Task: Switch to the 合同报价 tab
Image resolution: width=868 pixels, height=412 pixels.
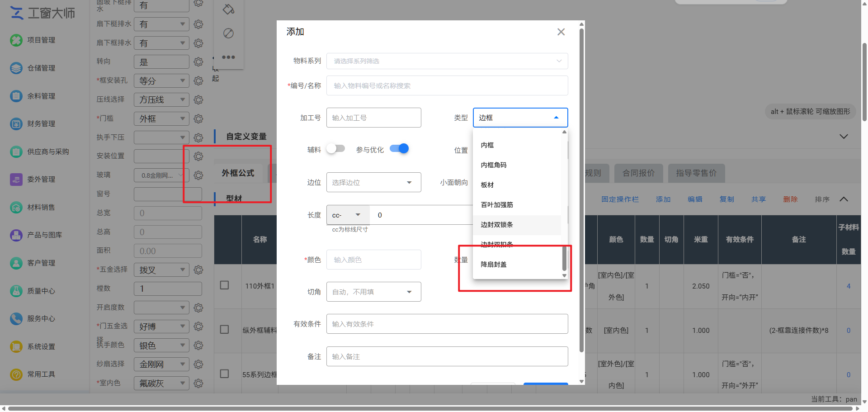Action: pyautogui.click(x=638, y=173)
